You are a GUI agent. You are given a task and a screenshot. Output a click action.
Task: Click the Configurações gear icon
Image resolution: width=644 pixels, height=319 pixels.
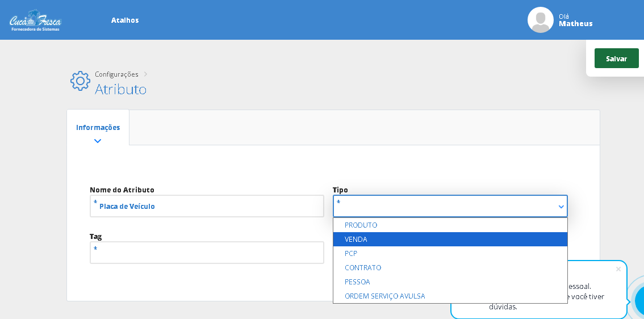point(80,81)
